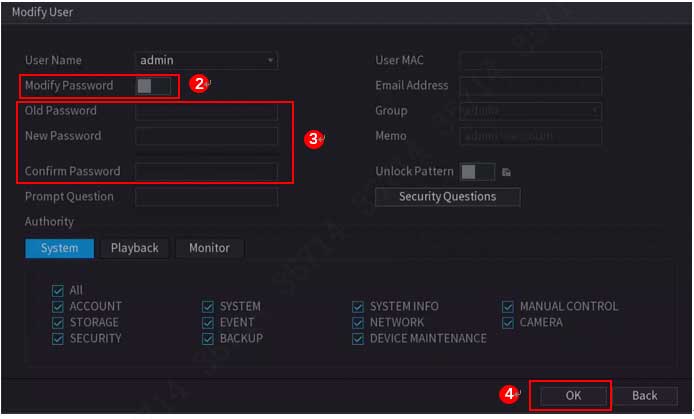
Task: Select the System authority tab
Action: click(x=59, y=248)
